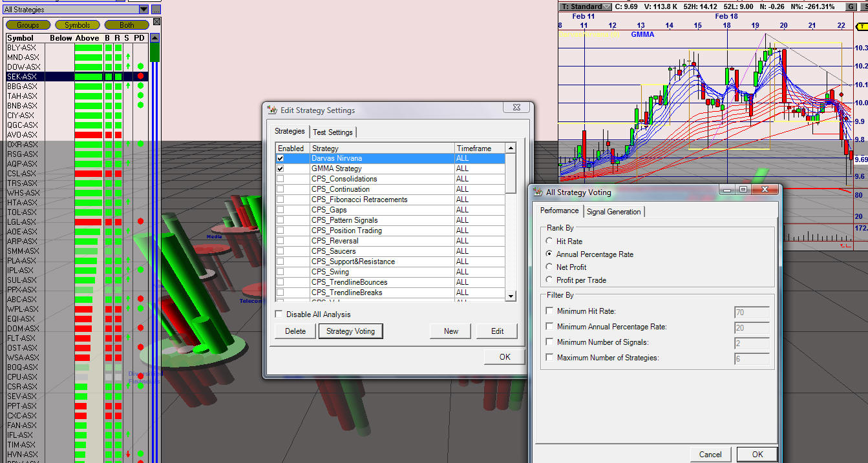The image size is (868, 463).
Task: Click the G button above the chart
Action: click(x=851, y=6)
